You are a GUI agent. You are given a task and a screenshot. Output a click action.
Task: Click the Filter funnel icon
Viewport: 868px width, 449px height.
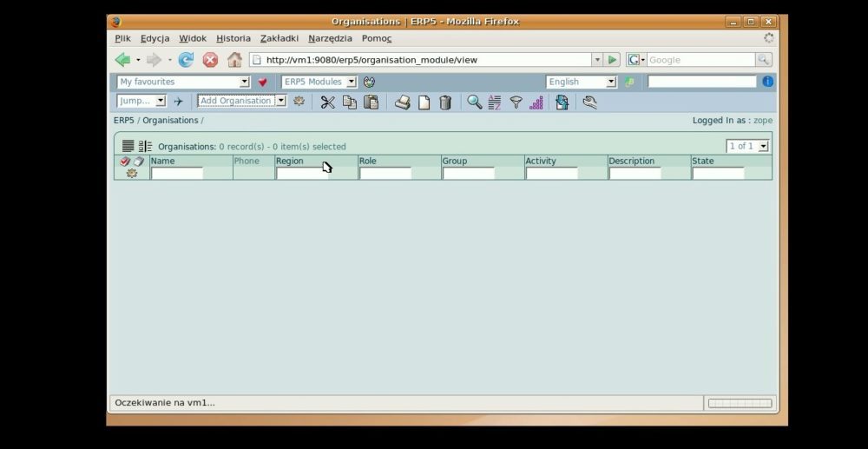[x=516, y=102]
